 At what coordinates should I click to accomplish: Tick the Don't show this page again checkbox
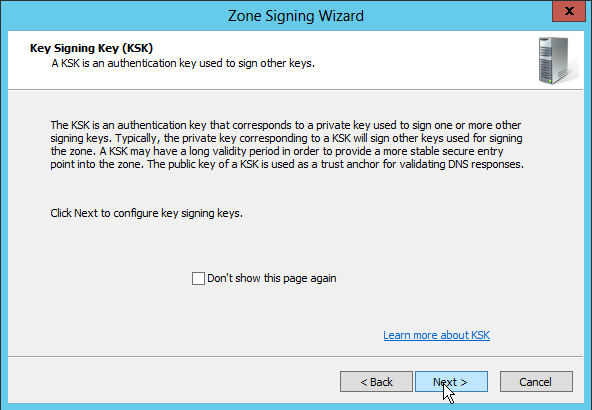198,279
